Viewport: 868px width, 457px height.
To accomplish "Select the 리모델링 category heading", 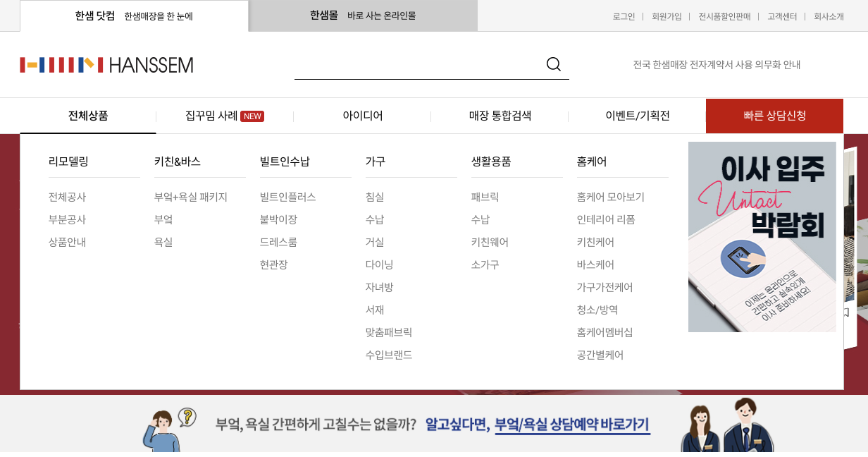I will (x=68, y=162).
